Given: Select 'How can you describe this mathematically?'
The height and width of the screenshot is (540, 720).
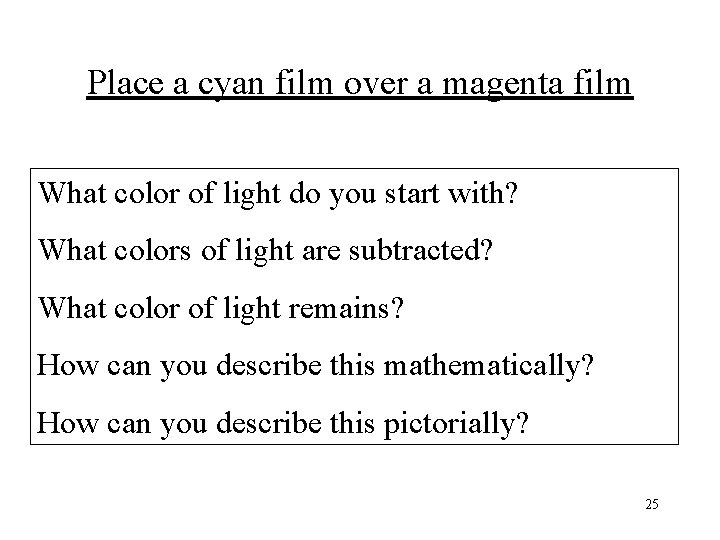Looking at the screenshot, I should coord(315,366).
